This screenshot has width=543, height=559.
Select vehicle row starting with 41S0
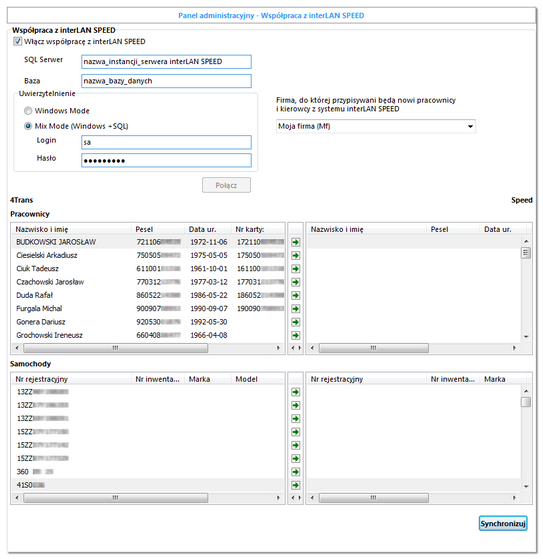point(148,485)
